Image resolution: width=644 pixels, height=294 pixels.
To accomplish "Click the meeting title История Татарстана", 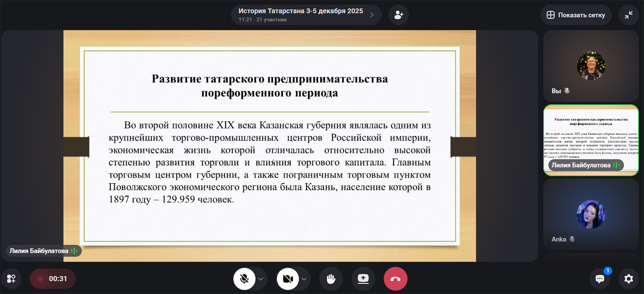I will point(300,11).
